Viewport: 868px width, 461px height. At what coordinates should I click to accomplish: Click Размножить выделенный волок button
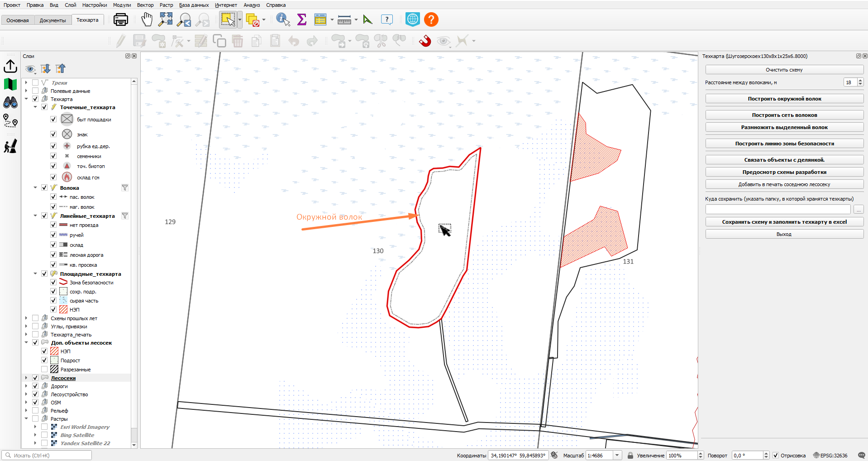[784, 127]
